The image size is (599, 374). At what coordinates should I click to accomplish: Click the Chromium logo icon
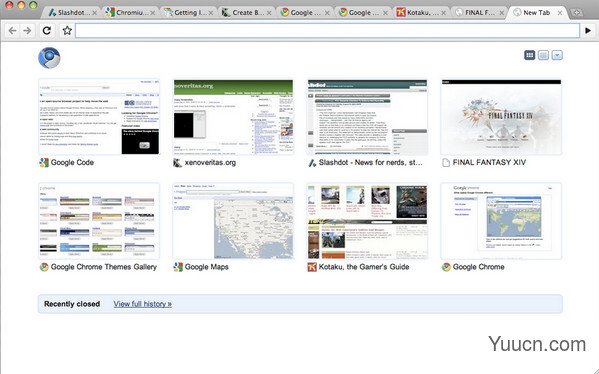pyautogui.click(x=49, y=58)
